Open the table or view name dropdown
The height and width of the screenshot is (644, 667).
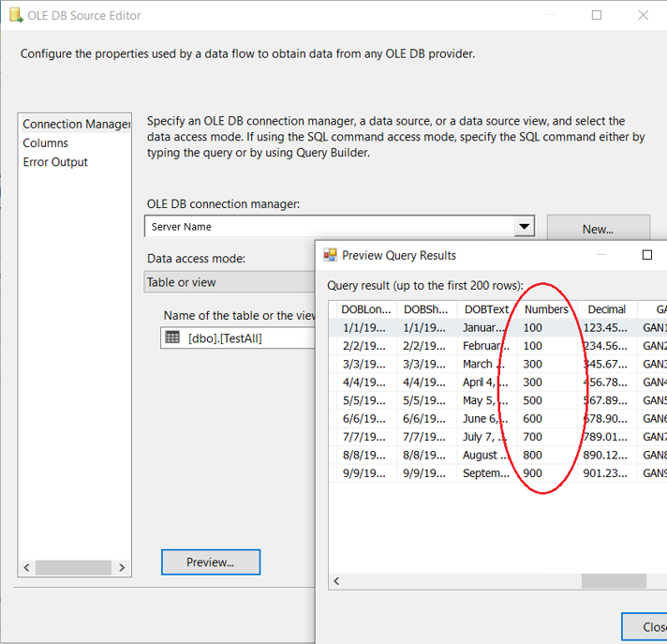[x=239, y=337]
